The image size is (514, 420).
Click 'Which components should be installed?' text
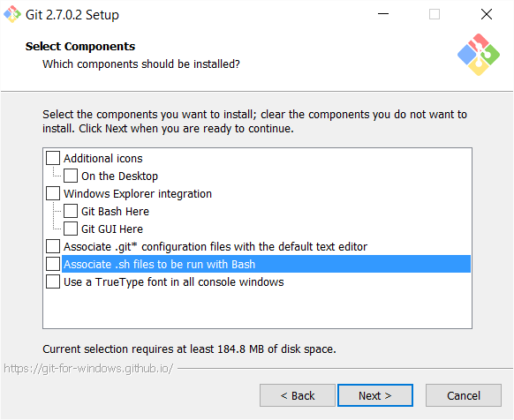click(141, 64)
